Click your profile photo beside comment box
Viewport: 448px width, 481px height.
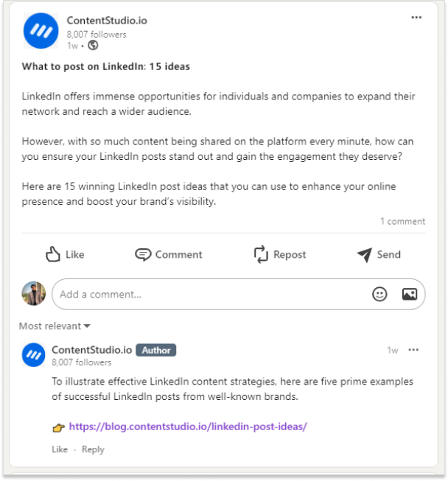[x=34, y=294]
